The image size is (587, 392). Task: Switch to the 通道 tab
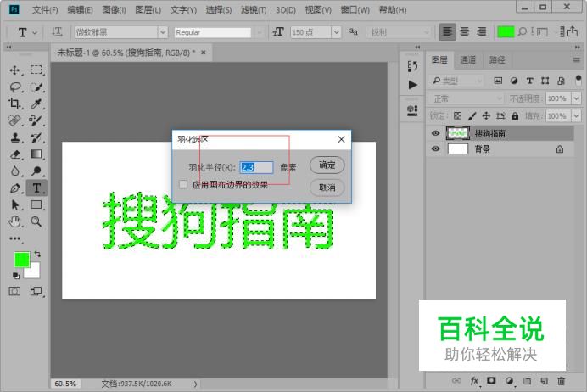pyautogui.click(x=468, y=60)
